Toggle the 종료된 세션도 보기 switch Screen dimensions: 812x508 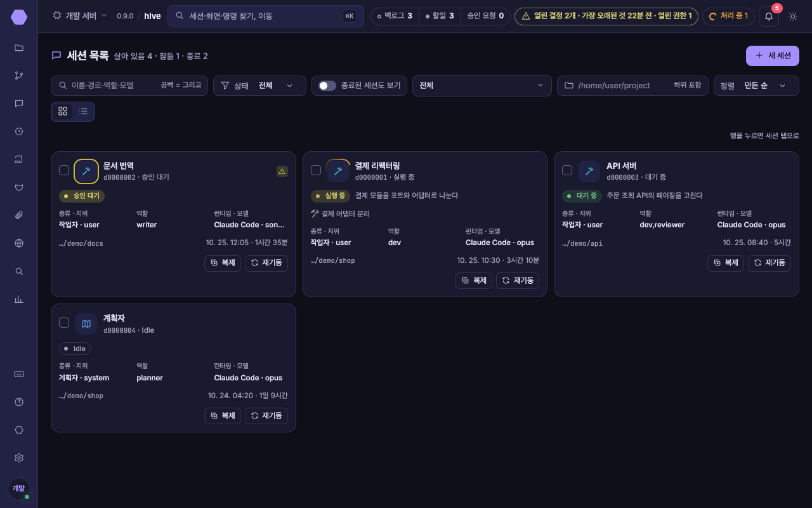(327, 86)
